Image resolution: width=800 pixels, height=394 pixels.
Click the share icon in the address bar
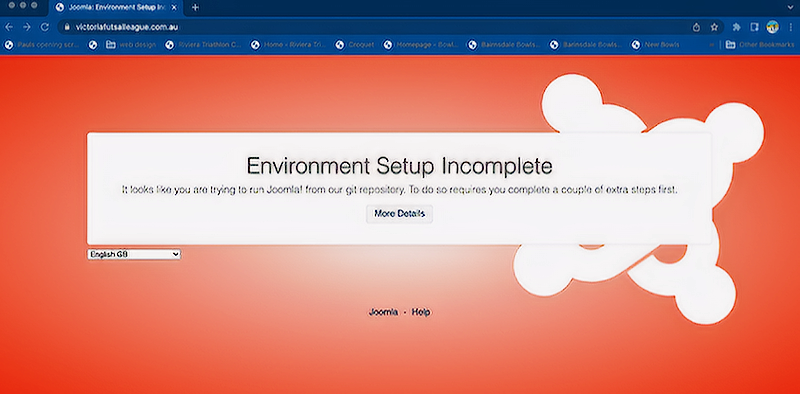pos(696,27)
